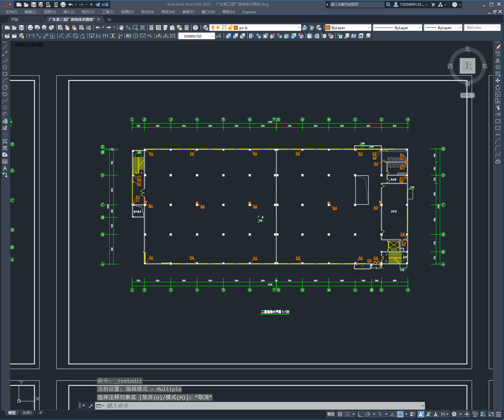This screenshot has width=504, height=420.
Task: Click the Radius dimension tool
Action: point(62,36)
